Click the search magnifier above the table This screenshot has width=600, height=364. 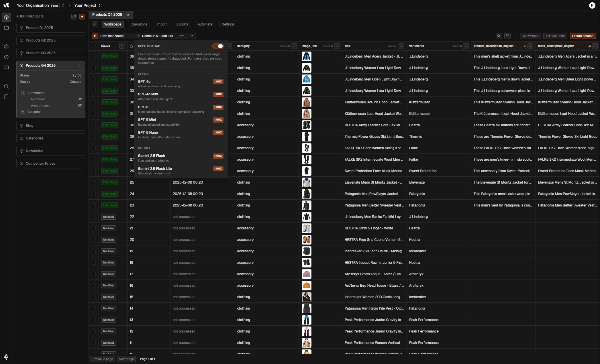499,36
